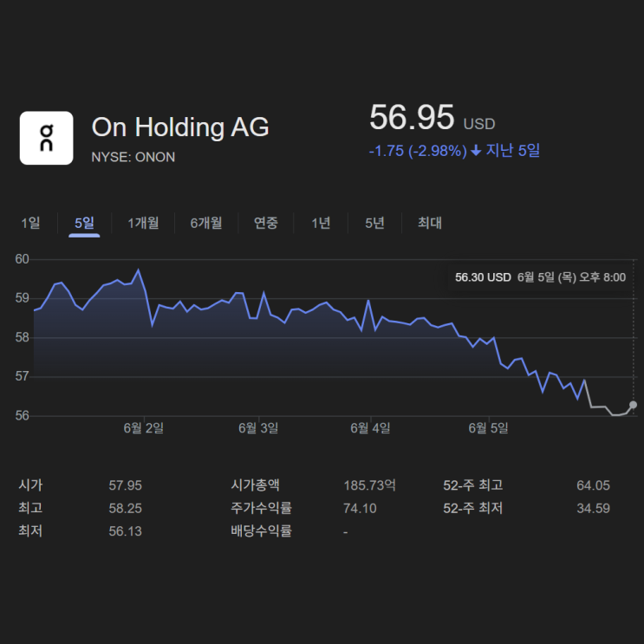Click the 60 y-axis price label
The height and width of the screenshot is (644, 644).
tap(23, 259)
